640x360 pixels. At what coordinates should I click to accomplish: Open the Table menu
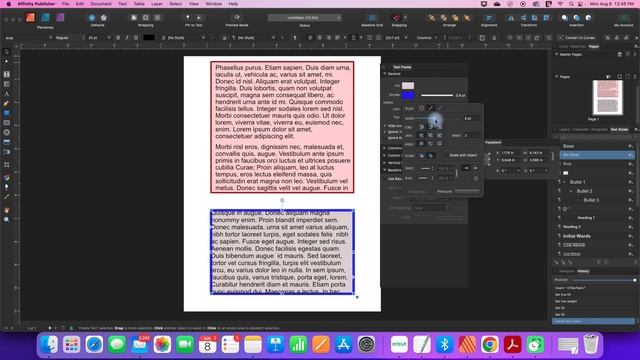point(139,4)
